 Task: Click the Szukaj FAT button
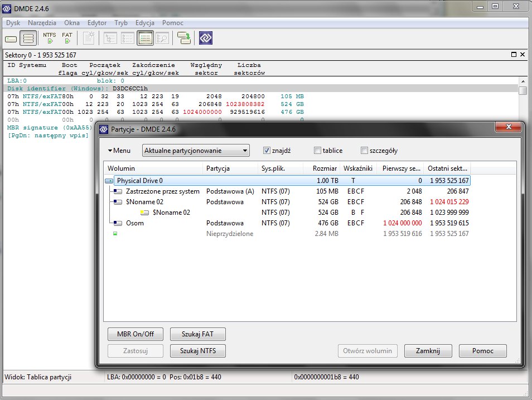[198, 334]
